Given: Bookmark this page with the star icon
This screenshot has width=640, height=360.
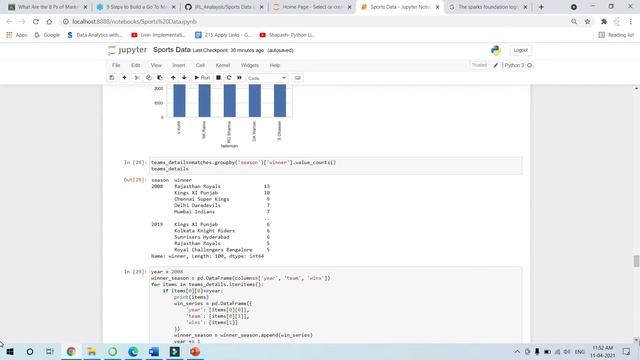Looking at the screenshot, I should (587, 22).
